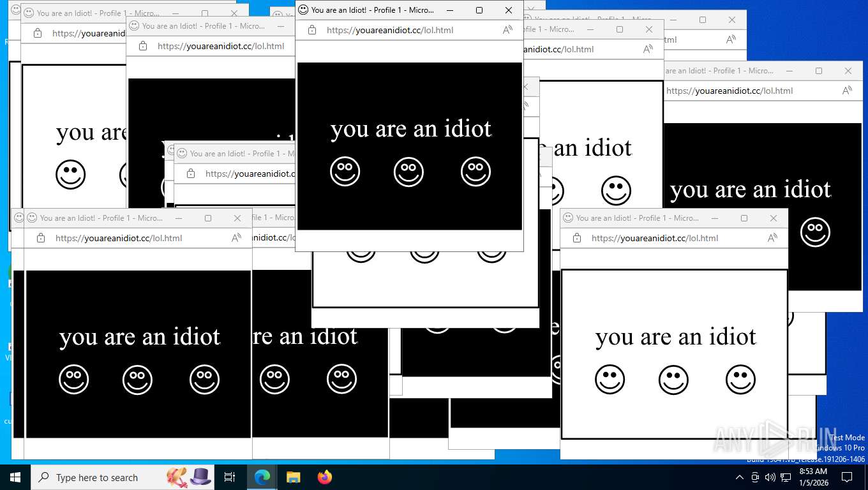Open File Explorer from the taskbar

tap(294, 477)
